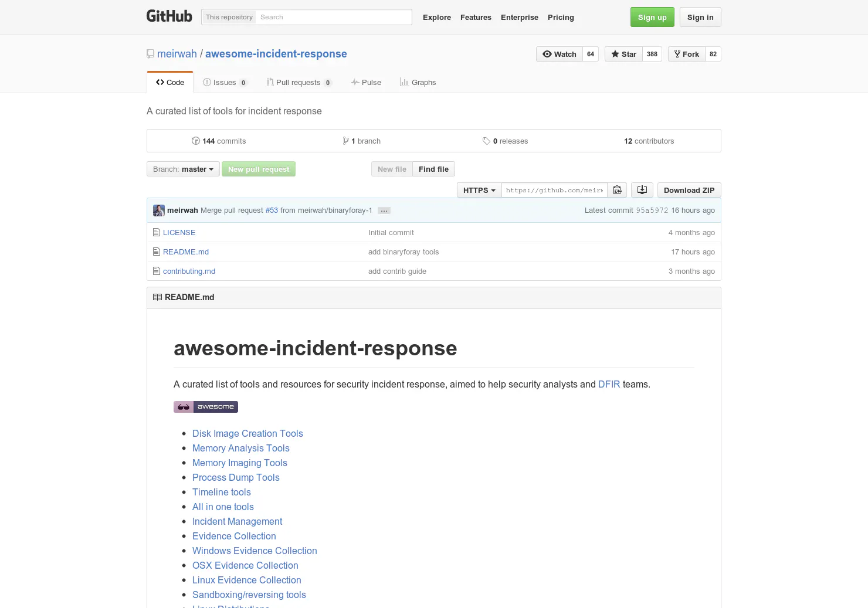
Task: Open Enterprise in the top navigation
Action: 520,17
